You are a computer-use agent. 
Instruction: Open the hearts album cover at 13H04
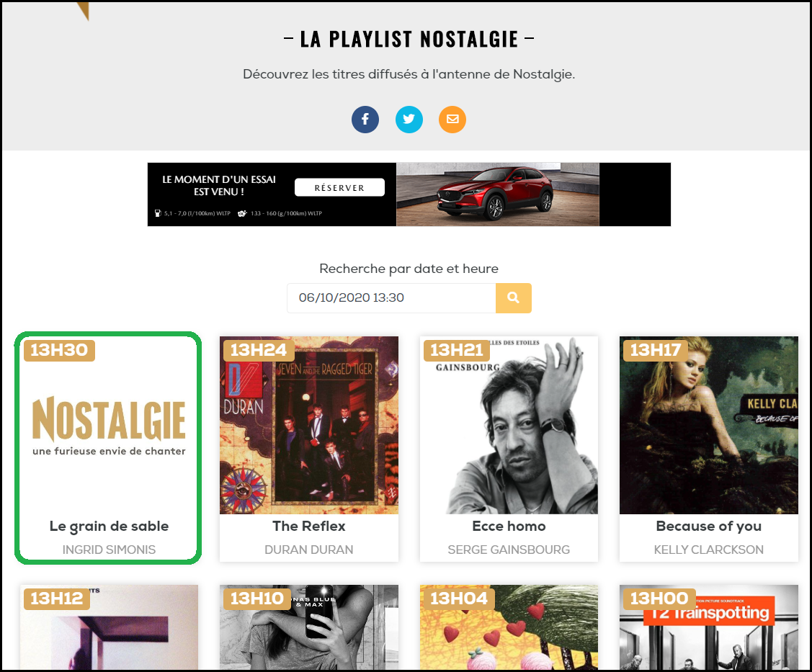509,627
